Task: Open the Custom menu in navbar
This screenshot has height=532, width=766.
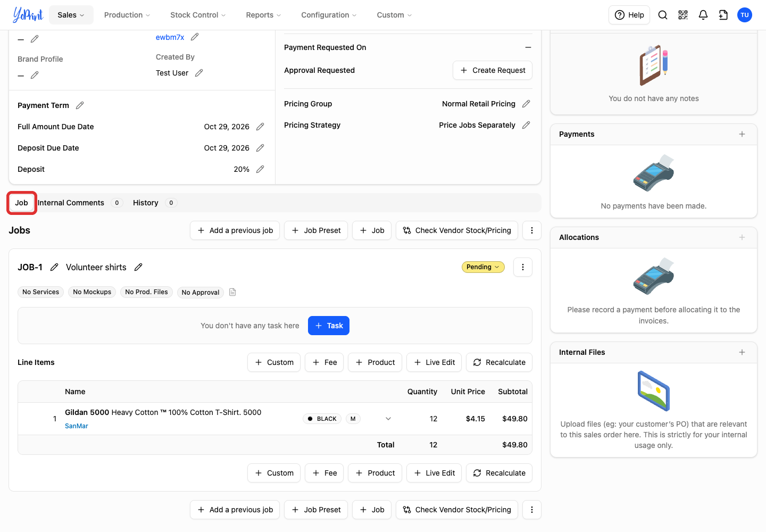Action: coord(394,15)
